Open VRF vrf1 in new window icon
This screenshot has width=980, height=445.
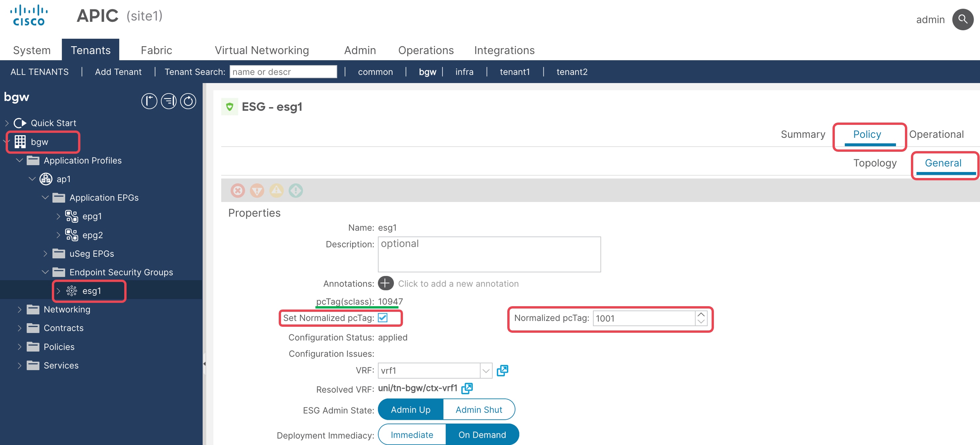click(502, 370)
